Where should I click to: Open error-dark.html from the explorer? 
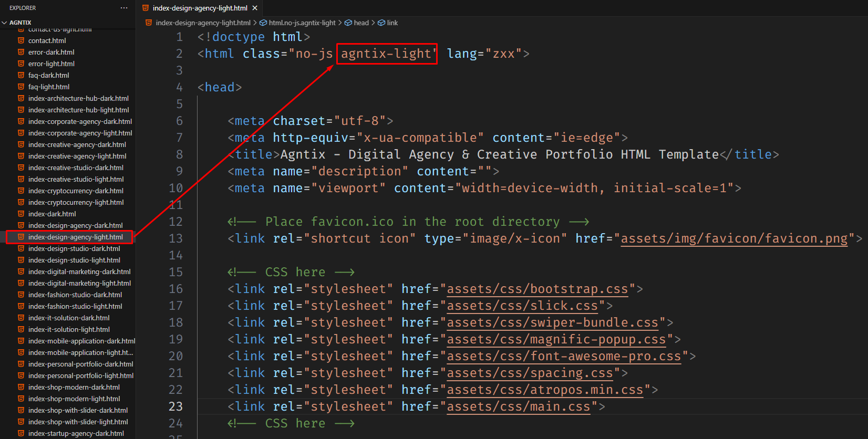pyautogui.click(x=51, y=52)
